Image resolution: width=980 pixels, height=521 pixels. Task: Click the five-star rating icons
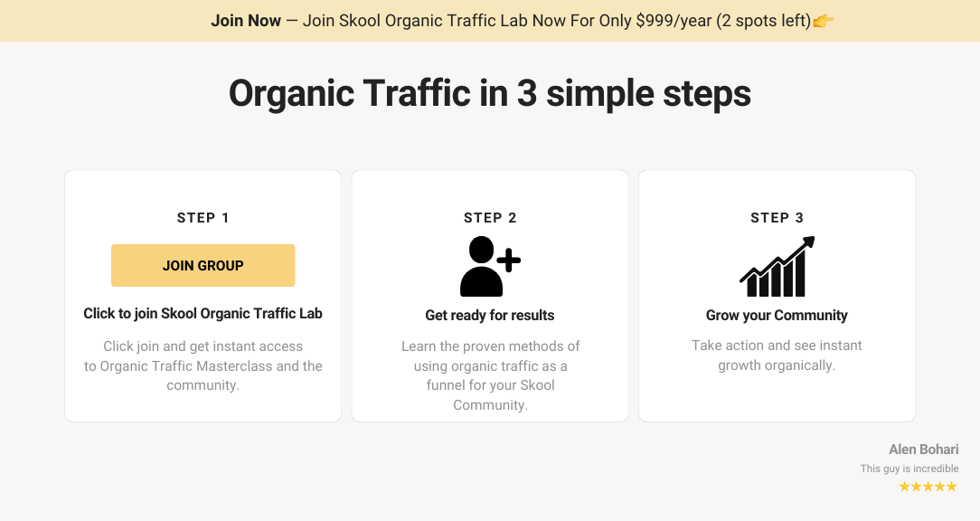(x=928, y=487)
